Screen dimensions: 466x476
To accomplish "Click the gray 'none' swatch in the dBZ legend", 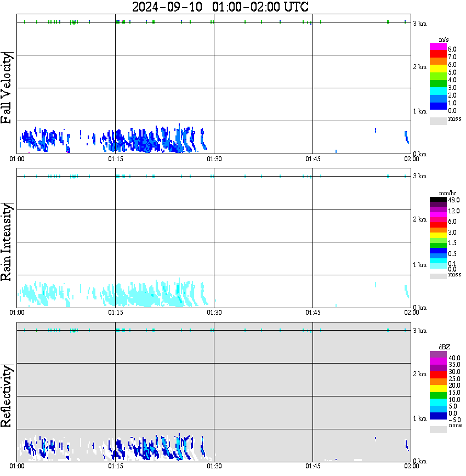I will click(x=438, y=430).
